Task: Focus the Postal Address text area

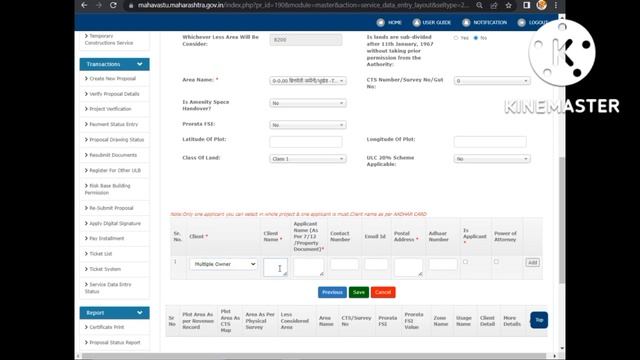Action: pos(408,267)
